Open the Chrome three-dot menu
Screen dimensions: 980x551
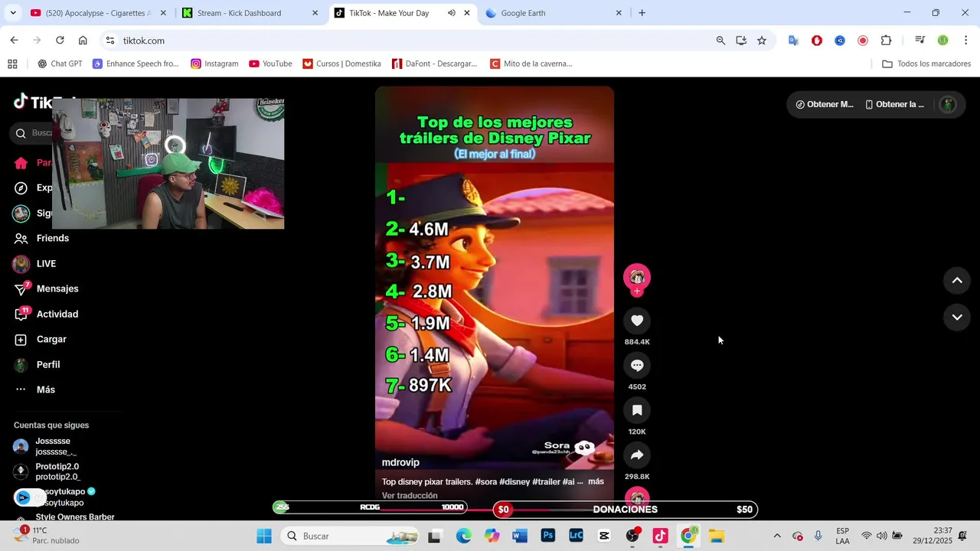pos(966,41)
